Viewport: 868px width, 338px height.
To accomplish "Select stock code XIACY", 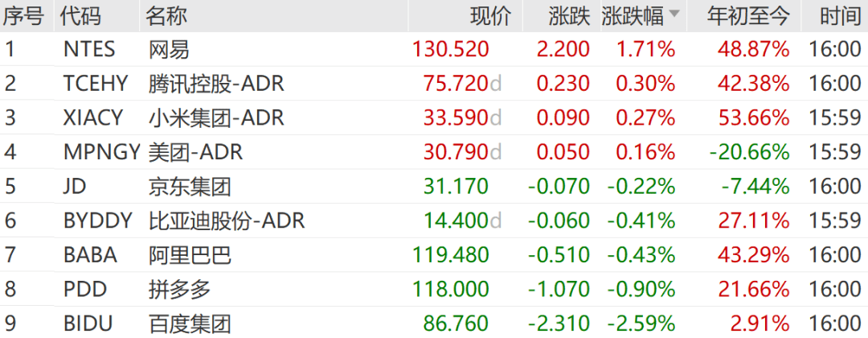I will click(x=93, y=117).
